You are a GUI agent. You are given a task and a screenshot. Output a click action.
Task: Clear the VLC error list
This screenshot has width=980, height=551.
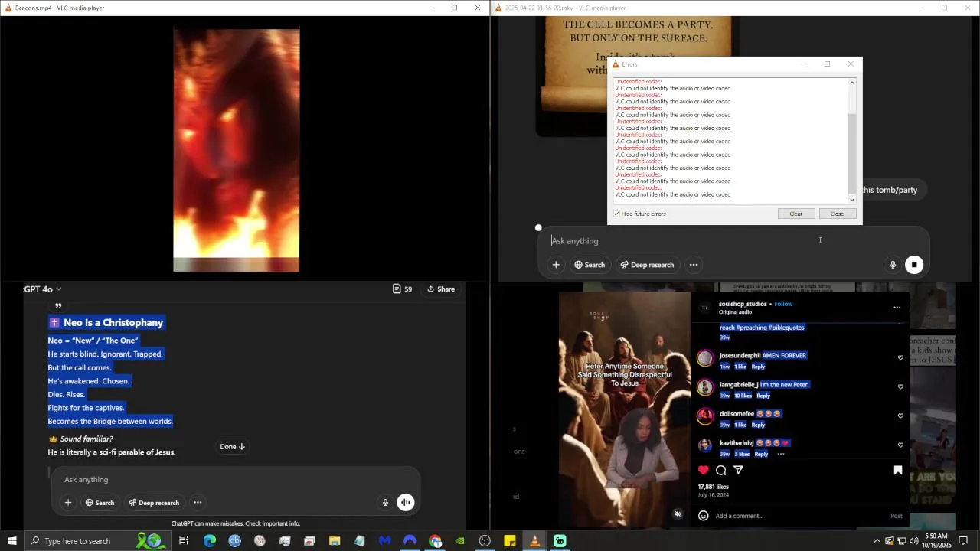[795, 214]
